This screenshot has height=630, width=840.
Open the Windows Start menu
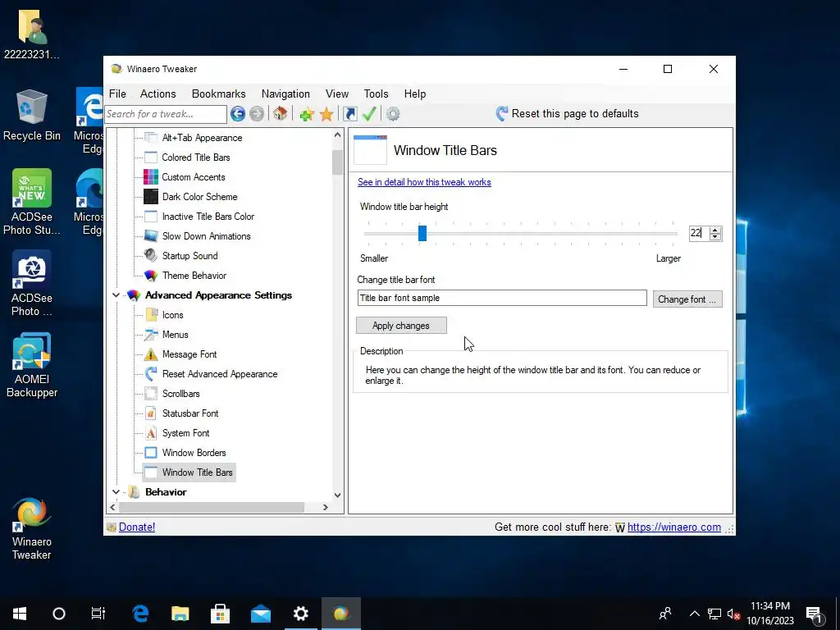20,614
